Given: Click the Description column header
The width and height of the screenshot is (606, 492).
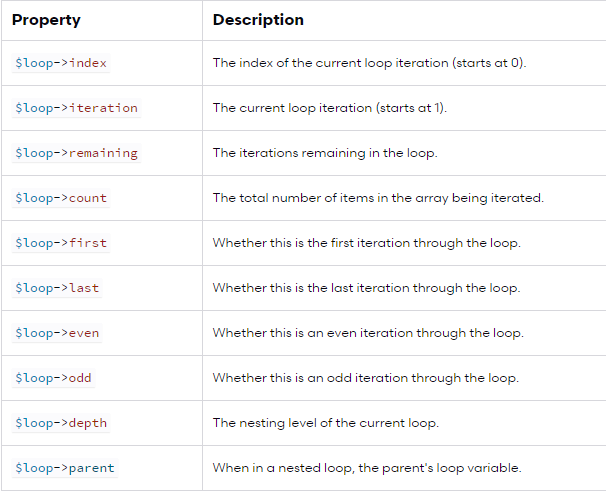Looking at the screenshot, I should click(258, 20).
